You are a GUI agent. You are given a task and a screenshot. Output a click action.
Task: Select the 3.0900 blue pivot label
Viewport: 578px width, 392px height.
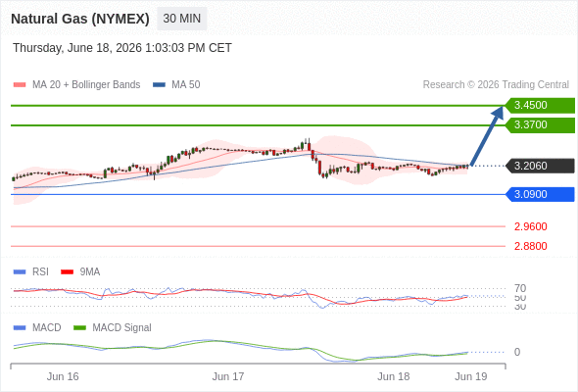point(540,194)
